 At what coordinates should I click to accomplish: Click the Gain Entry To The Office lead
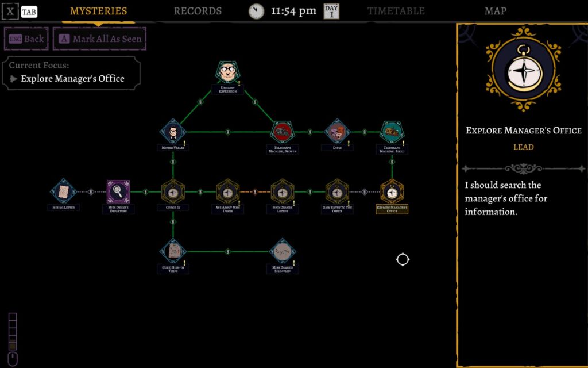point(337,191)
